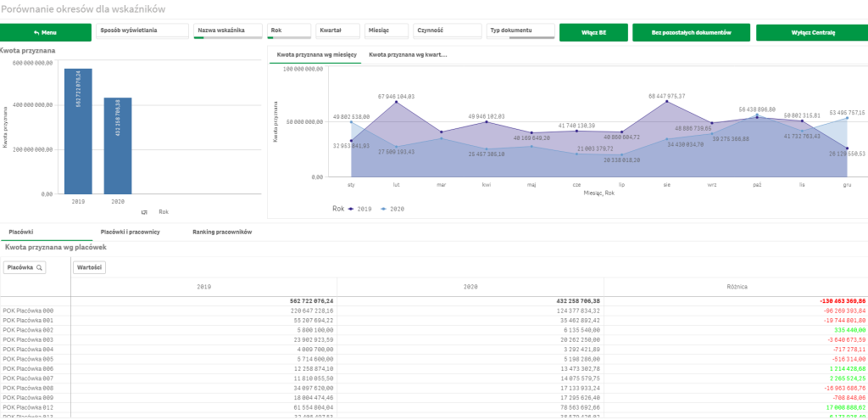Click the 2020 column header in the table
Image resolution: width=868 pixels, height=420 pixels.
[470, 287]
